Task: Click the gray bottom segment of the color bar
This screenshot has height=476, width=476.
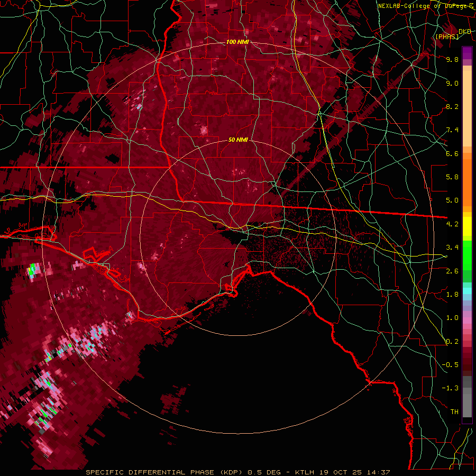Action: click(467, 398)
